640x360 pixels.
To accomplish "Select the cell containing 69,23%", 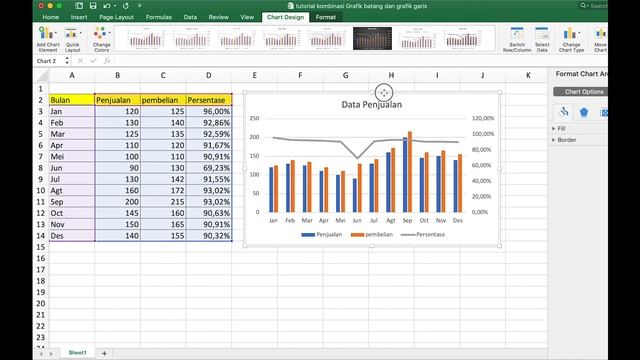I will [x=209, y=168].
